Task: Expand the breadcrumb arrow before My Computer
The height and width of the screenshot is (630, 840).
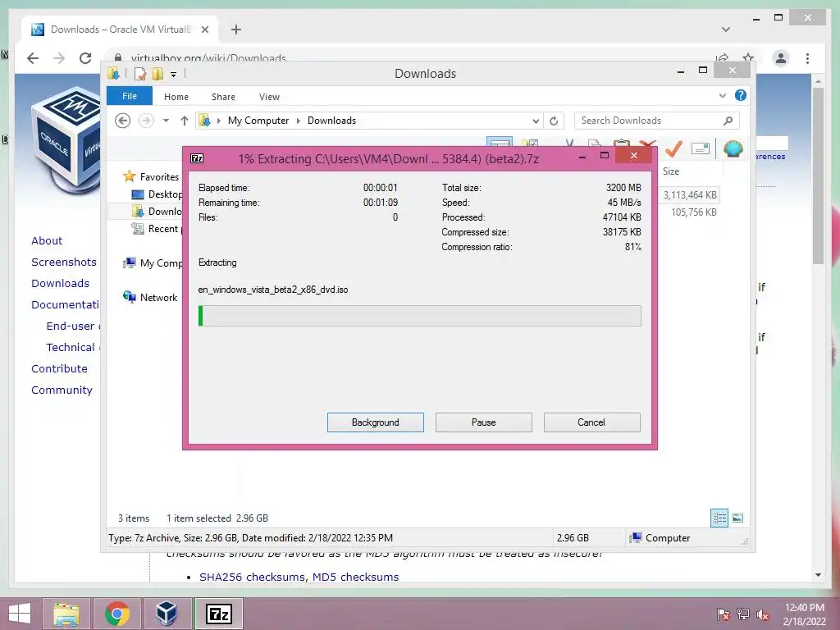Action: pos(218,121)
